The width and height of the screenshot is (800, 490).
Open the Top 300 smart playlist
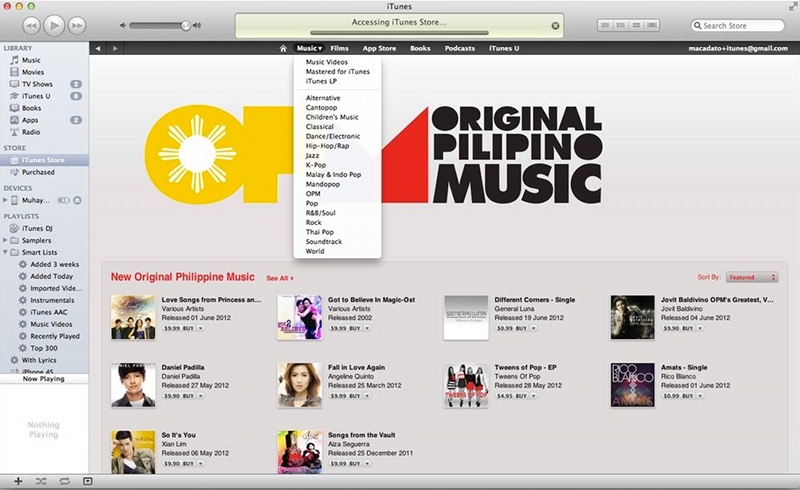pos(44,348)
